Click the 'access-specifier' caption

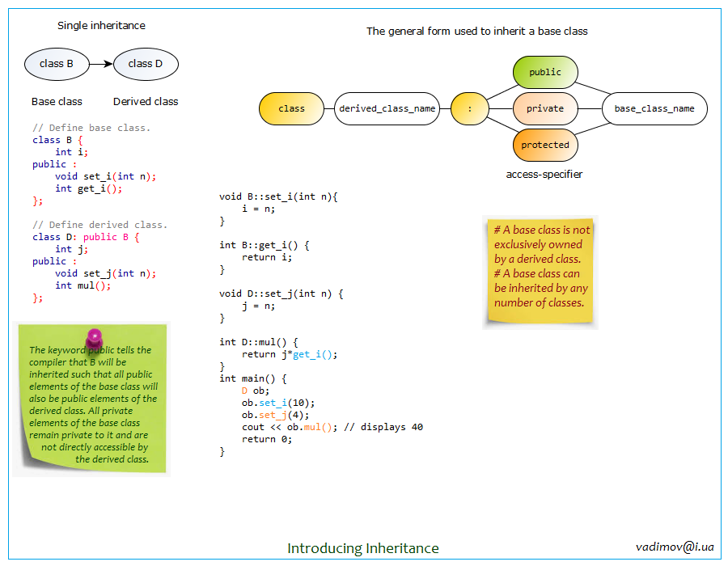tap(544, 175)
